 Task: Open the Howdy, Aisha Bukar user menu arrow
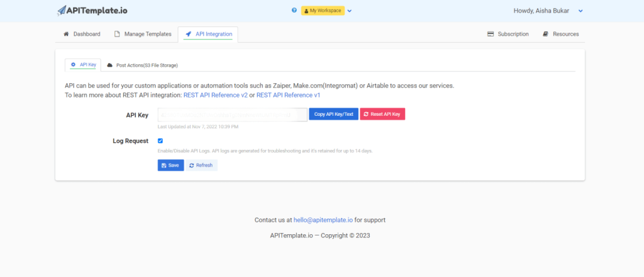[580, 11]
